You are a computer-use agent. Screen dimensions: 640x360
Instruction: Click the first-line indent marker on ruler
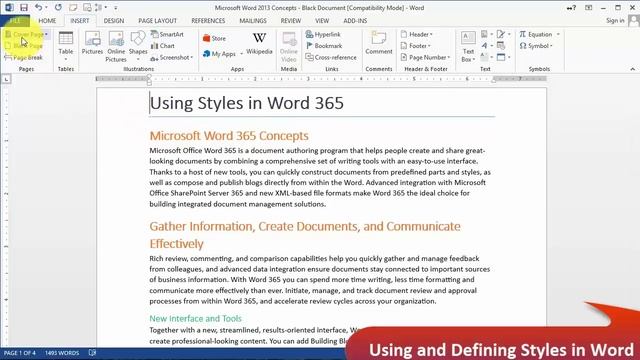pos(149,76)
